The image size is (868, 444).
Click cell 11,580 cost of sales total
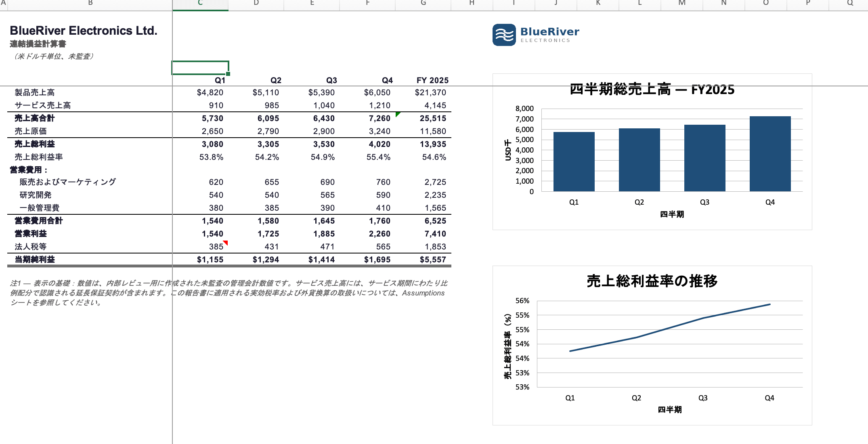click(x=423, y=131)
